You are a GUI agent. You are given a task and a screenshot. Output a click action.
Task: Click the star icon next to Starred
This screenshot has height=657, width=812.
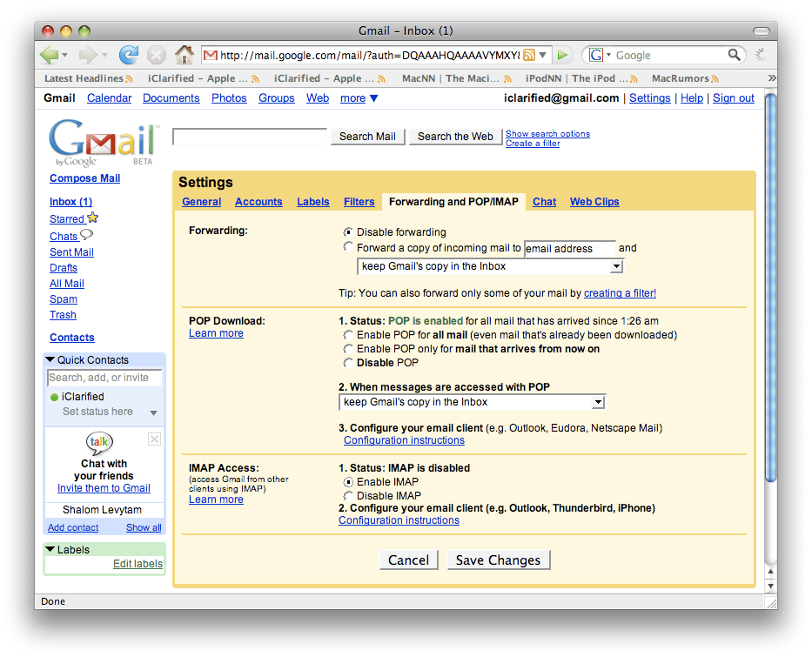[93, 218]
